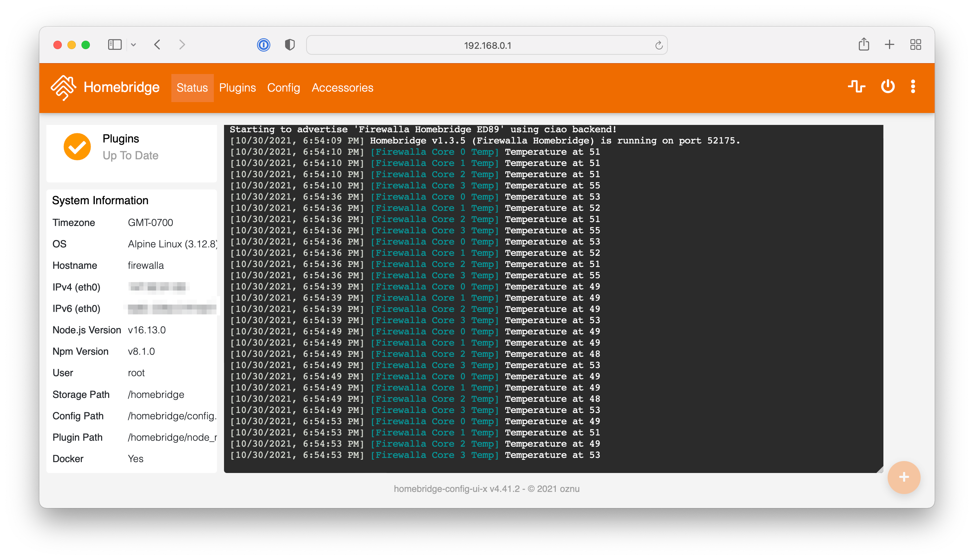
Task: Expand the sidebar dropdown chevron
Action: pyautogui.click(x=133, y=45)
